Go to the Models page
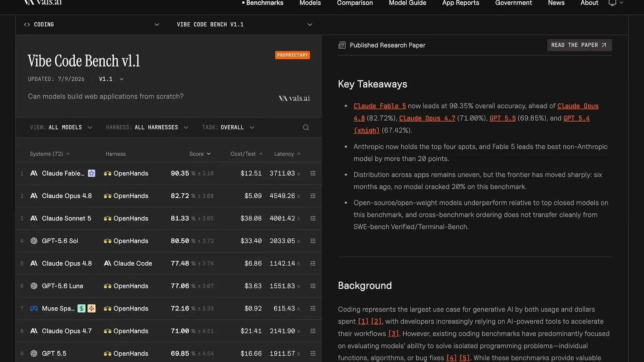Image resolution: width=644 pixels, height=362 pixels. [x=310, y=3]
